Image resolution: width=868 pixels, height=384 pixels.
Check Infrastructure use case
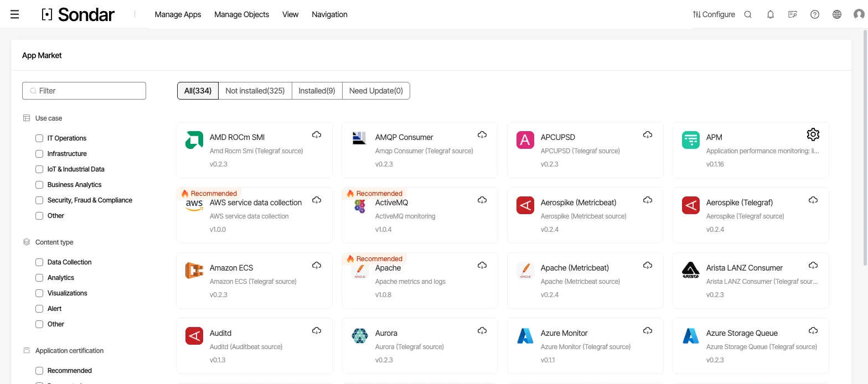click(39, 154)
